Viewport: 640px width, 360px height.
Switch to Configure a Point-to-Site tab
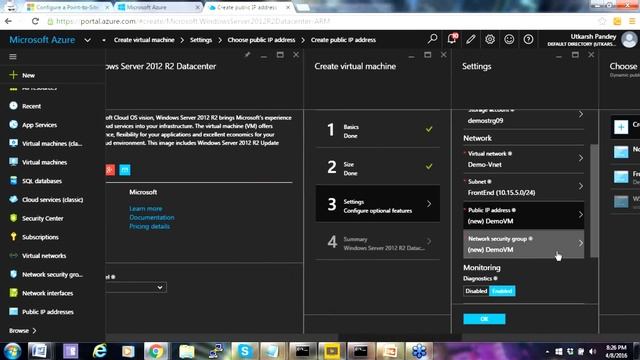click(67, 7)
